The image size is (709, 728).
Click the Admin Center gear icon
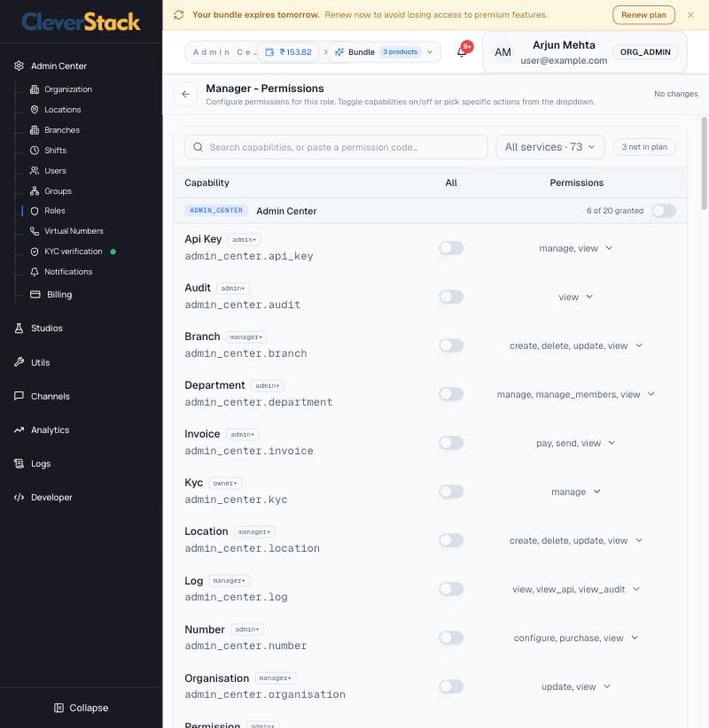coord(19,66)
